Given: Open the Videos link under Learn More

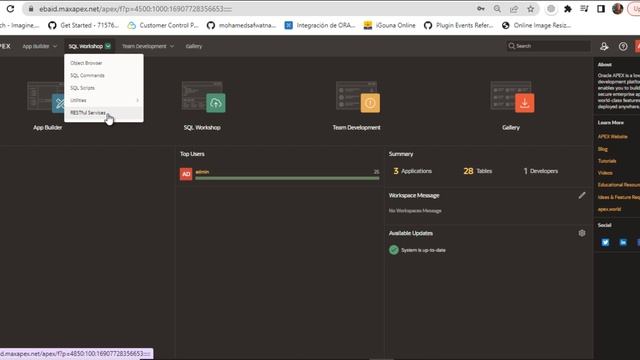Looking at the screenshot, I should point(605,173).
